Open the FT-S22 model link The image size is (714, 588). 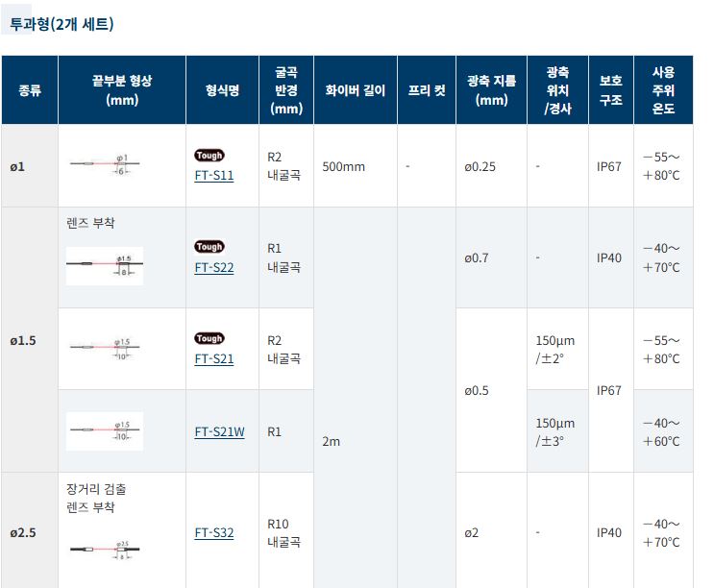[x=214, y=268]
